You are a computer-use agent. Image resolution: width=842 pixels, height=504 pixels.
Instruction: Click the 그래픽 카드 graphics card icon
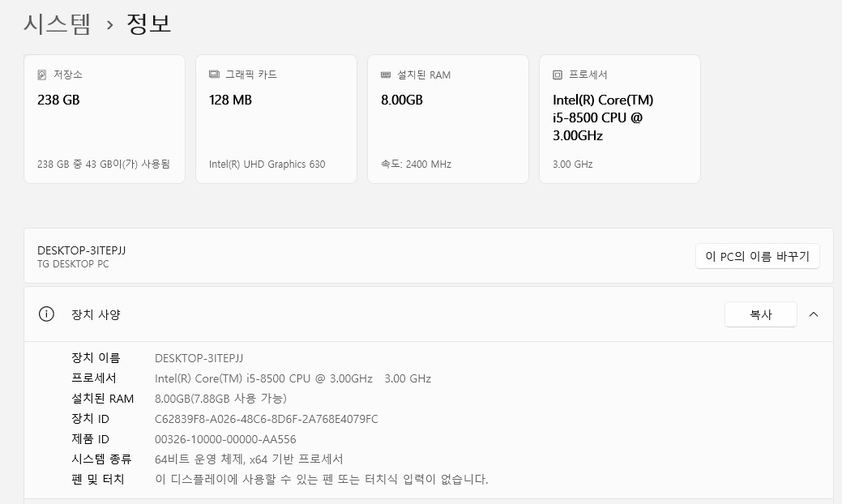pyautogui.click(x=212, y=74)
